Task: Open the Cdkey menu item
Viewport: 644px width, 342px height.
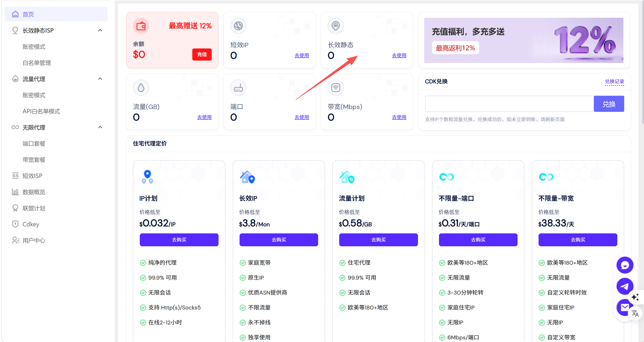Action: point(31,224)
